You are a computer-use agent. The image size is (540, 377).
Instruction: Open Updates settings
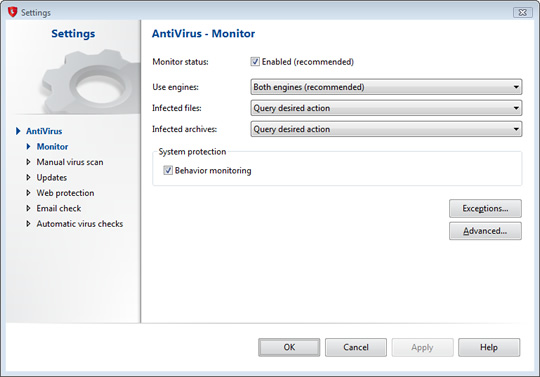pos(52,177)
